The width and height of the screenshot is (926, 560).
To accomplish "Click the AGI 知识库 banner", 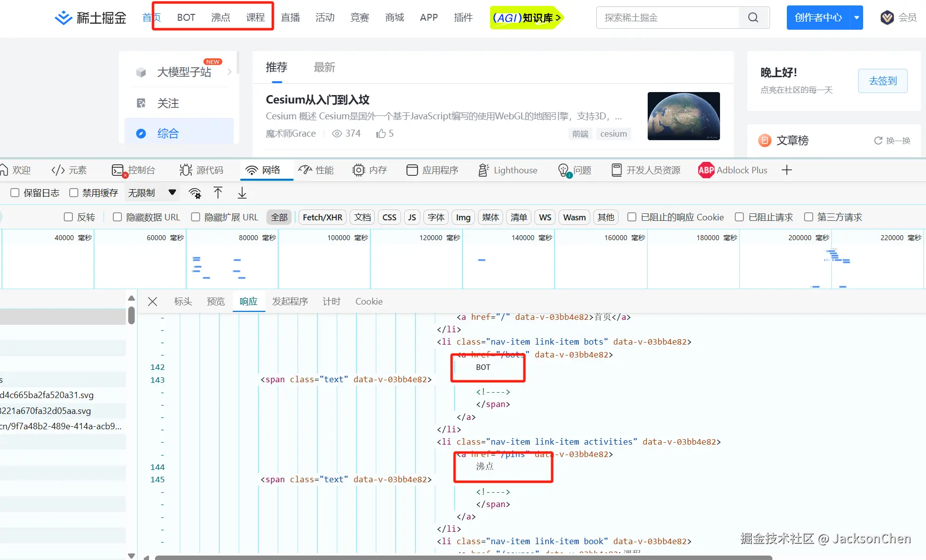I will (x=526, y=18).
